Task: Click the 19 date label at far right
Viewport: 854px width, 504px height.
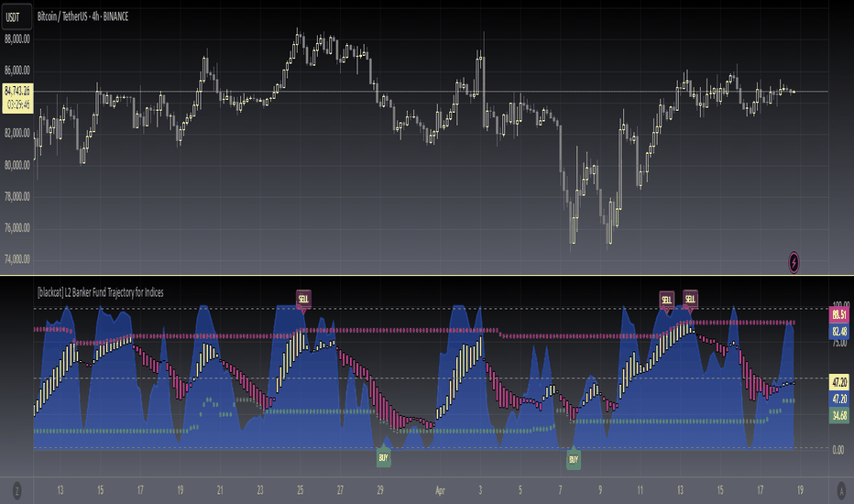Action: pyautogui.click(x=800, y=490)
